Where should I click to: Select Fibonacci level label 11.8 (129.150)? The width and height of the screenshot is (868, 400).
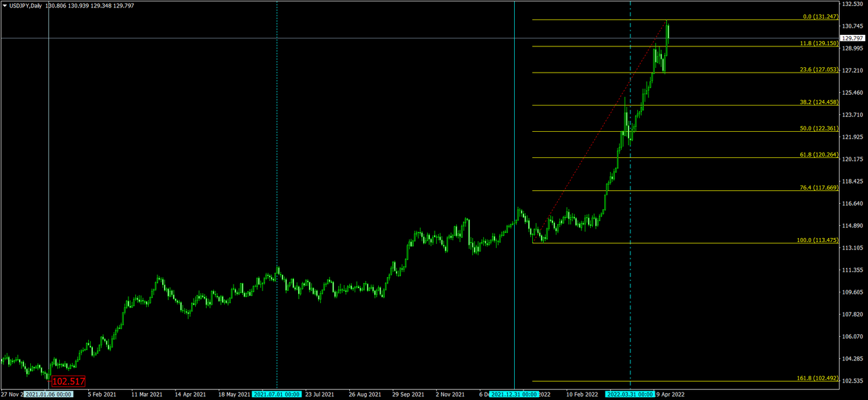coord(819,43)
